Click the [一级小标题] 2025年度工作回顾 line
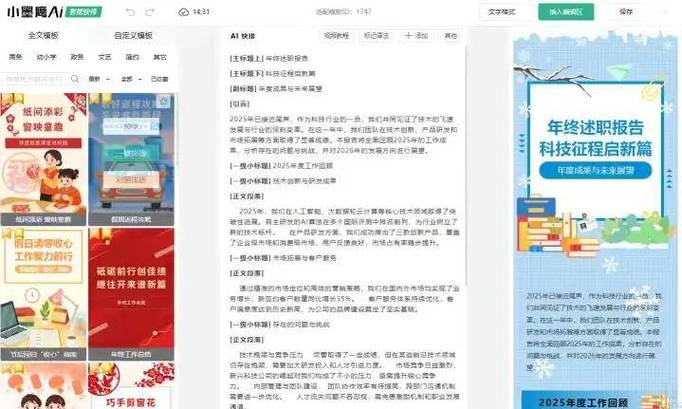Screen dimensions: 682x409 coord(281,166)
